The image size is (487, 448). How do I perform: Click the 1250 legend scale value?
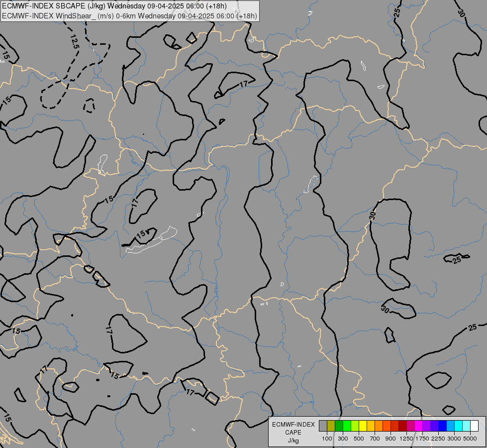[406, 439]
